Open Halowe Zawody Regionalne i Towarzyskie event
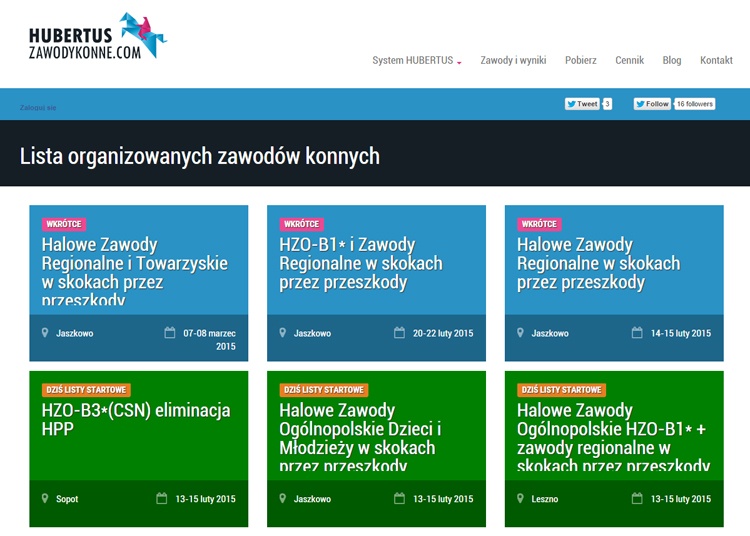Screen dimensions: 750x536 [135, 271]
